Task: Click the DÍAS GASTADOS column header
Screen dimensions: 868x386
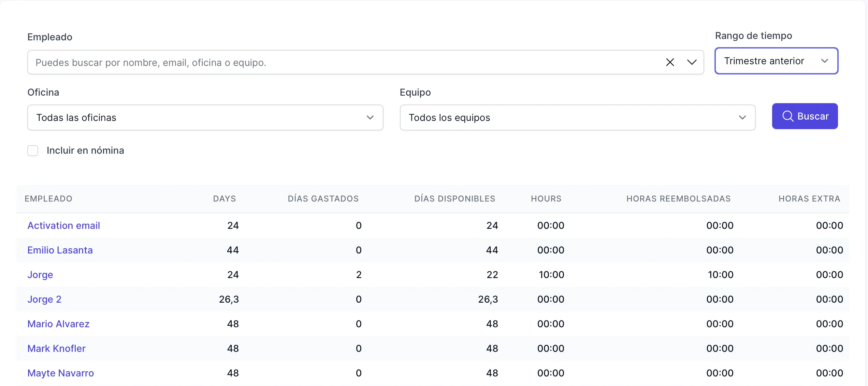Action: (x=323, y=198)
